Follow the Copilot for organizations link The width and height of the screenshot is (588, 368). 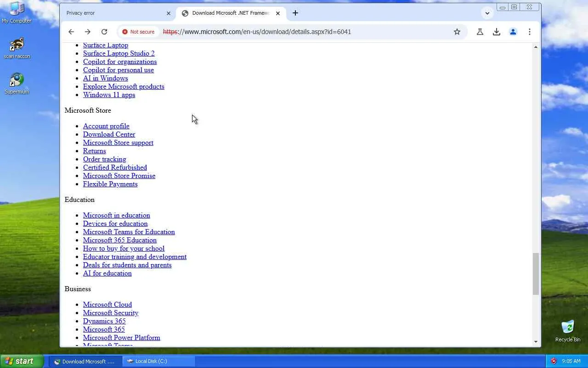tap(120, 62)
